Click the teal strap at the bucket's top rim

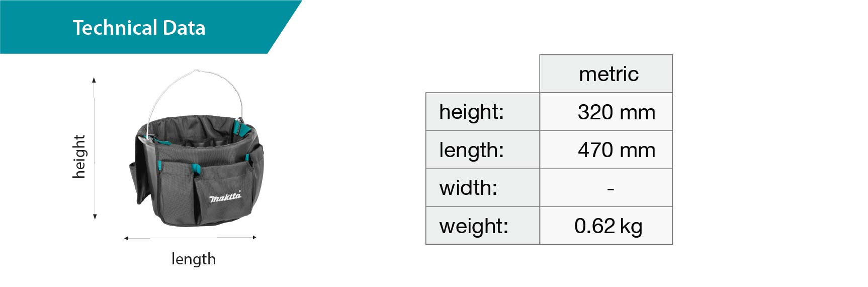tap(243, 129)
